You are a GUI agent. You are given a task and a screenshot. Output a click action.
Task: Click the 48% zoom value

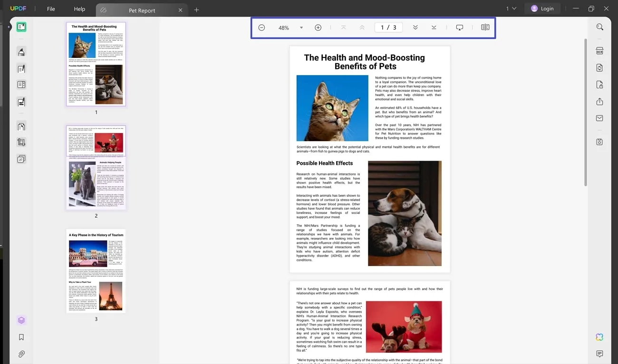pos(284,28)
